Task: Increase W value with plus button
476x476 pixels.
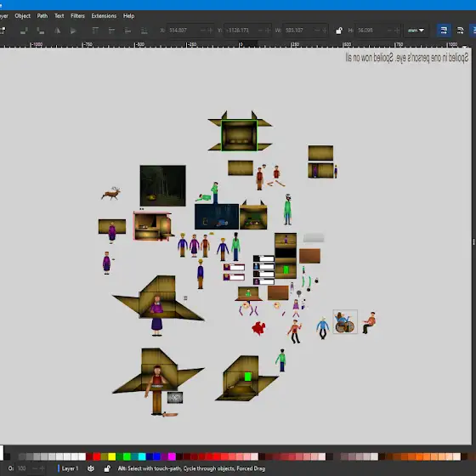Action: click(x=325, y=31)
